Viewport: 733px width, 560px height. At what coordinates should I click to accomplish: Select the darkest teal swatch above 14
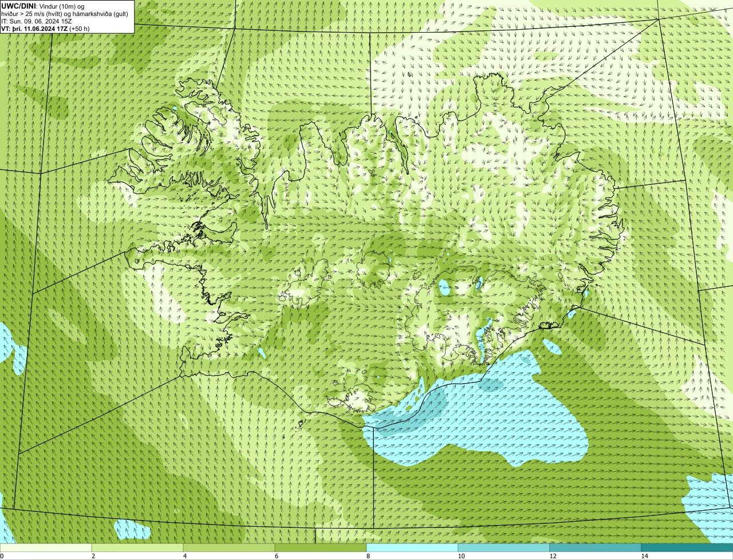(x=687, y=547)
